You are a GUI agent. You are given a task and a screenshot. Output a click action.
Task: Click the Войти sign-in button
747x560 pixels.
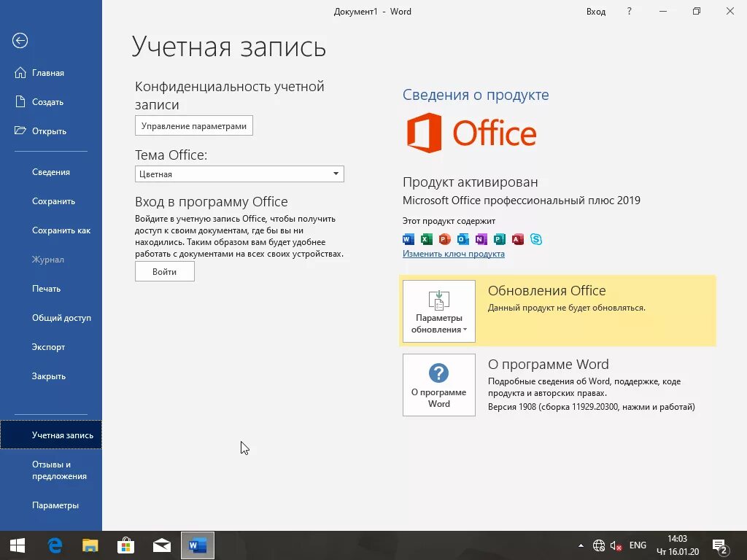coord(165,271)
